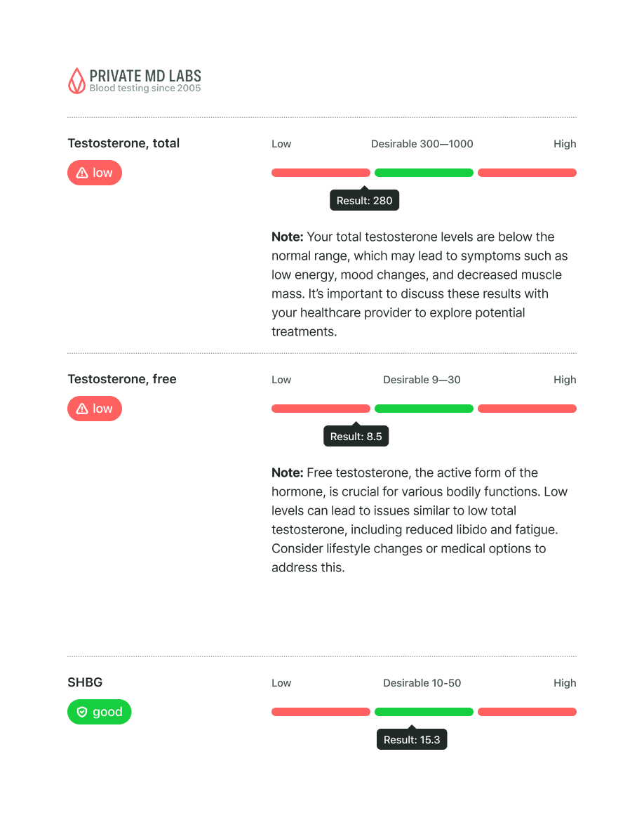The image size is (644, 834).
Task: Click the SHBG heading
Action: (85, 682)
